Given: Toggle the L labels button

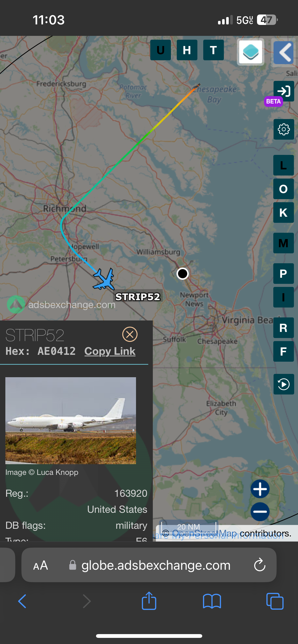Looking at the screenshot, I should (x=283, y=165).
